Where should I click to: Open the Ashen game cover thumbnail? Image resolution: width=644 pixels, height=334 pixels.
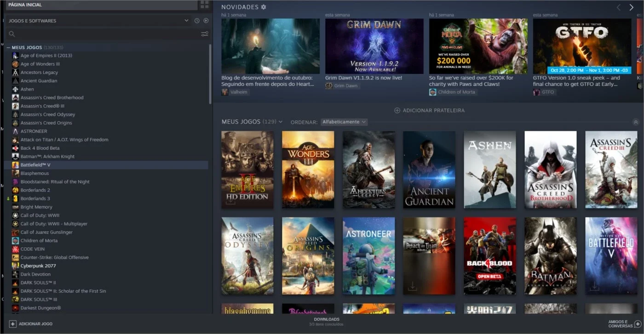pyautogui.click(x=490, y=170)
